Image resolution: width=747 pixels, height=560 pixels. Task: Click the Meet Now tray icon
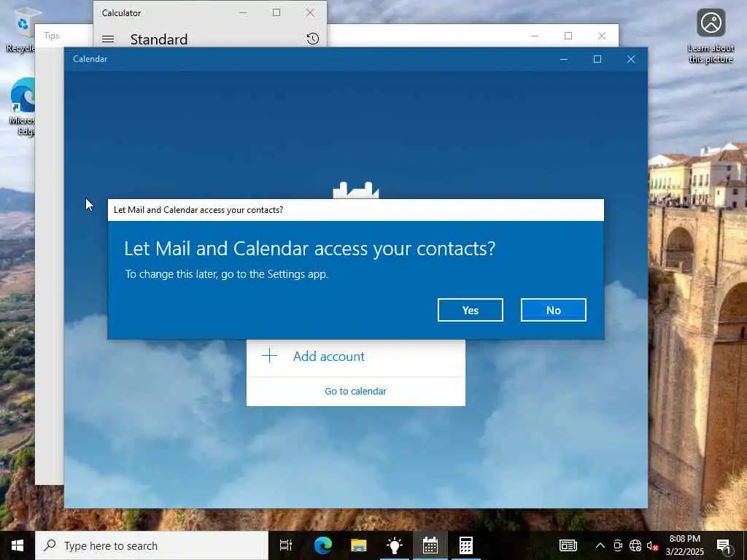pos(618,545)
